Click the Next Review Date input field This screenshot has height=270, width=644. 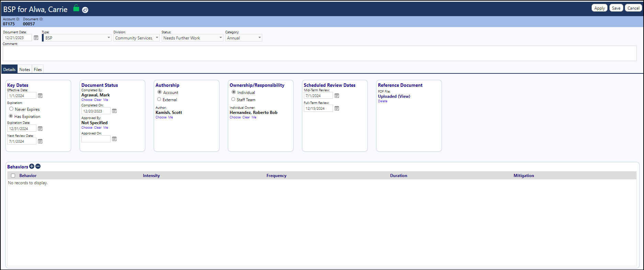pyautogui.click(x=22, y=141)
